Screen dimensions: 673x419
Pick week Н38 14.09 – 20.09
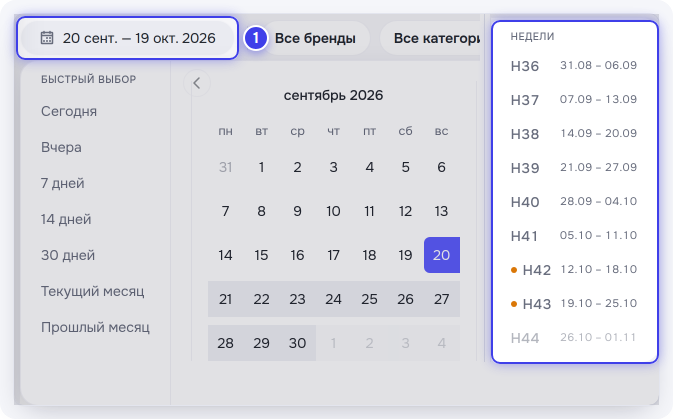(574, 134)
